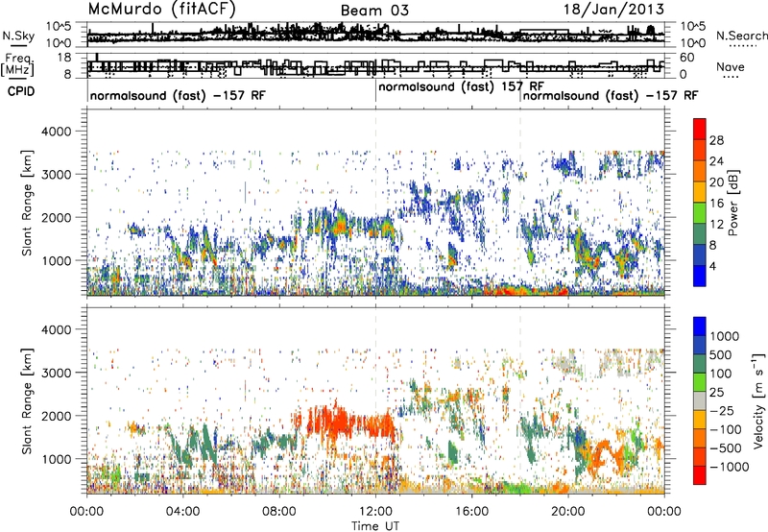Click the '-1000' Velocity colorbar label
Image resolution: width=768 pixels, height=532 pixels.
(730, 467)
